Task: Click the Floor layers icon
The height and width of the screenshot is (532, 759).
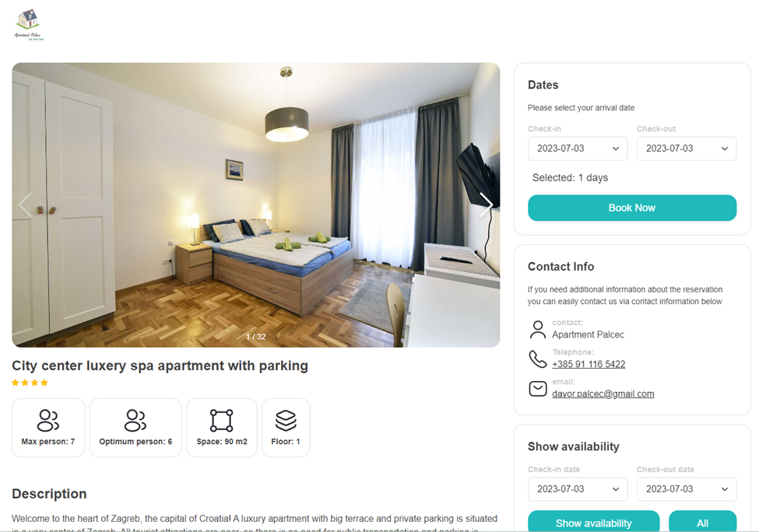Action: tap(286, 420)
